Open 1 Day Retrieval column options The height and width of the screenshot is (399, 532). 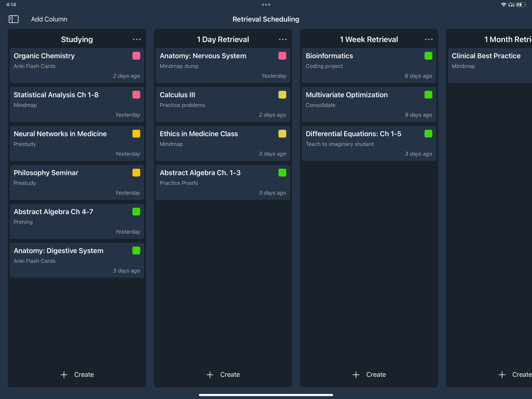tap(283, 39)
